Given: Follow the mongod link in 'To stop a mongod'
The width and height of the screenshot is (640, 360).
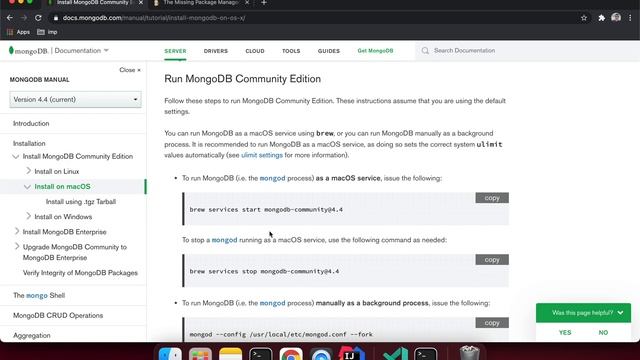Looking at the screenshot, I should coord(224,240).
